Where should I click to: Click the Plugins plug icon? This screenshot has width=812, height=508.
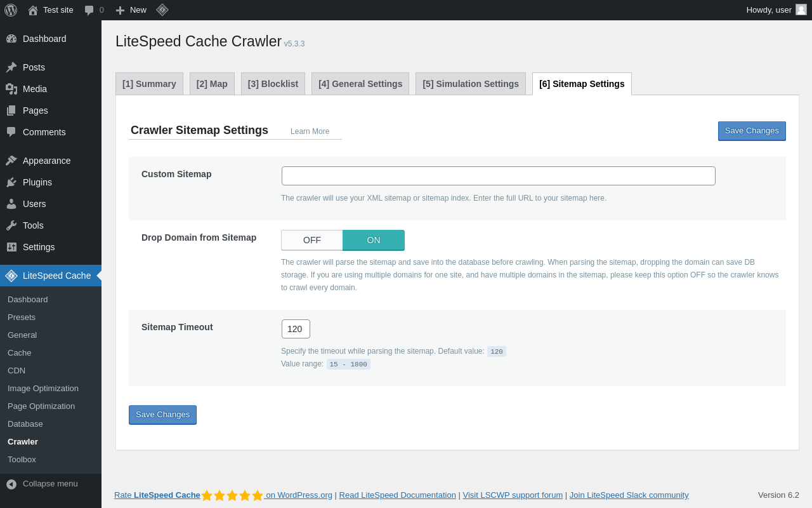pos(11,182)
